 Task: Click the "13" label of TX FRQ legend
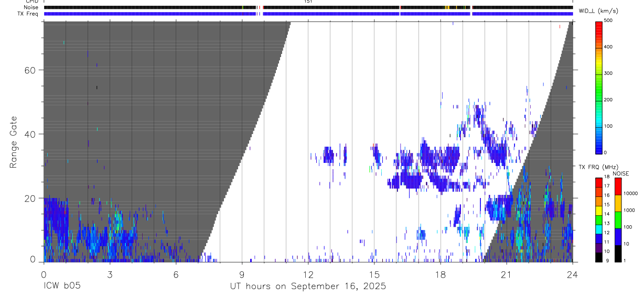click(x=606, y=224)
